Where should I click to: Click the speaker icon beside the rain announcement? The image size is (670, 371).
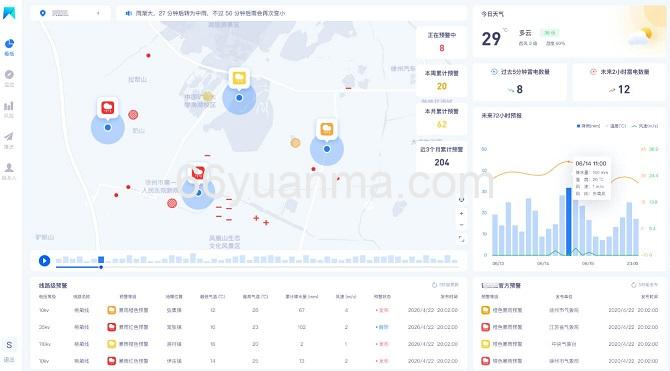pos(128,13)
